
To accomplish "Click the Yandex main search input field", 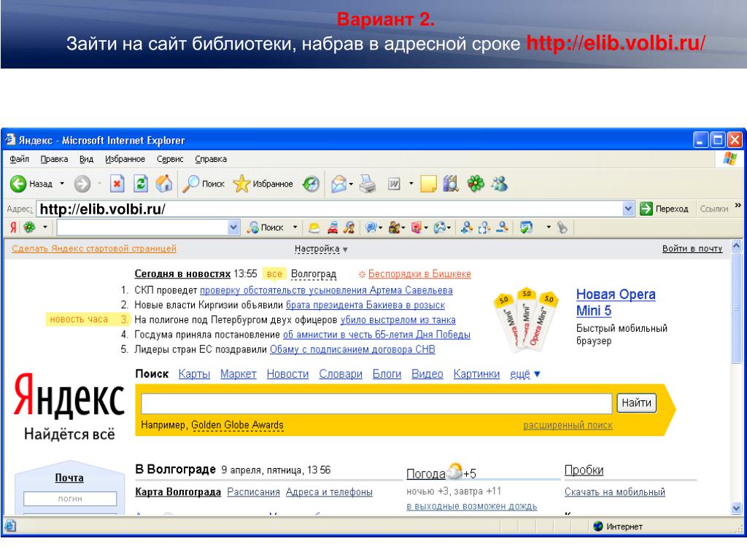I will [x=376, y=404].
